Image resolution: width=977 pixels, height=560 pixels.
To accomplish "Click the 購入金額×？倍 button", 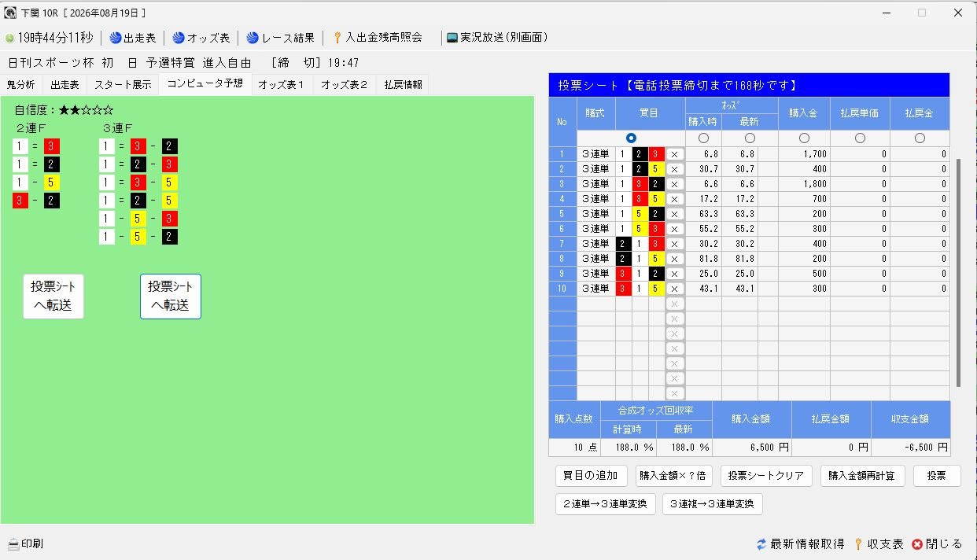I will 673,476.
